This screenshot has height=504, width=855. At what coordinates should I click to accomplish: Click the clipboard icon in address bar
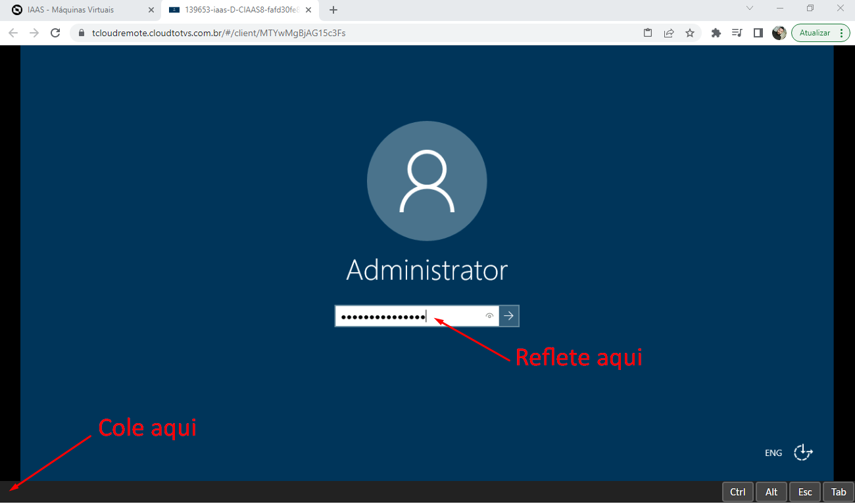tap(648, 33)
